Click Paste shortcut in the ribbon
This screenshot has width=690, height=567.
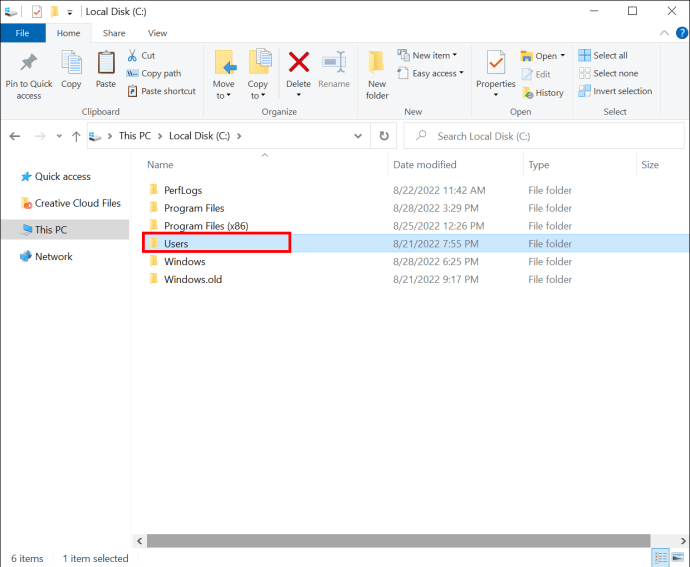[x=161, y=91]
